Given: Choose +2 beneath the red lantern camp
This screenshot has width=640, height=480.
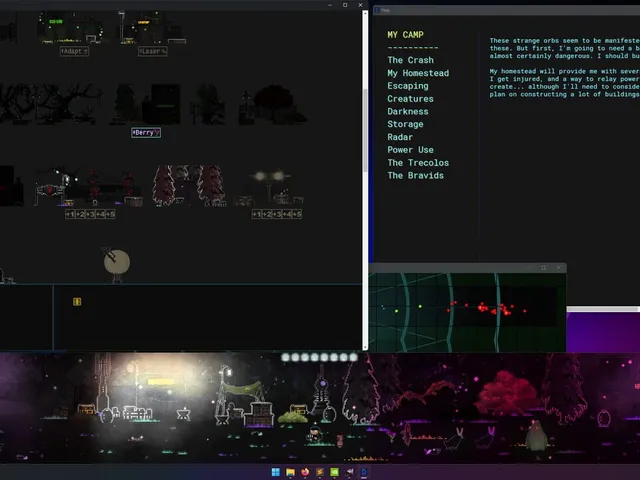Looking at the screenshot, I should [80, 214].
